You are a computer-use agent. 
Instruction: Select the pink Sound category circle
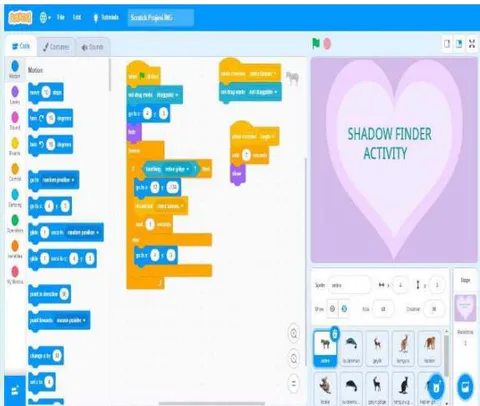15,117
